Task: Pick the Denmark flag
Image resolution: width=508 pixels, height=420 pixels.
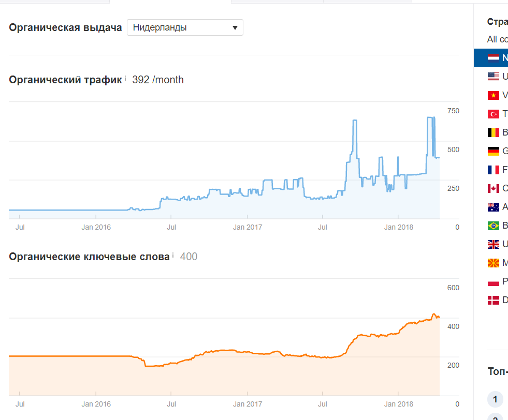Action: [493, 300]
